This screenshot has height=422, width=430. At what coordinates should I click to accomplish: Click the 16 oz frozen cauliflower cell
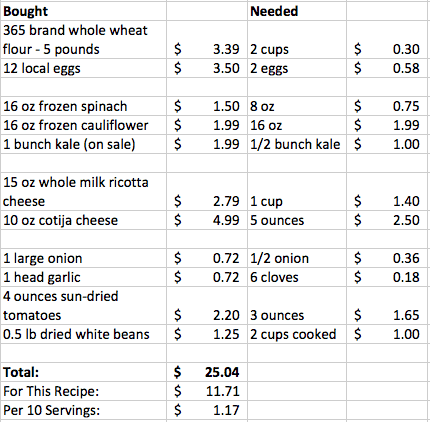point(83,125)
